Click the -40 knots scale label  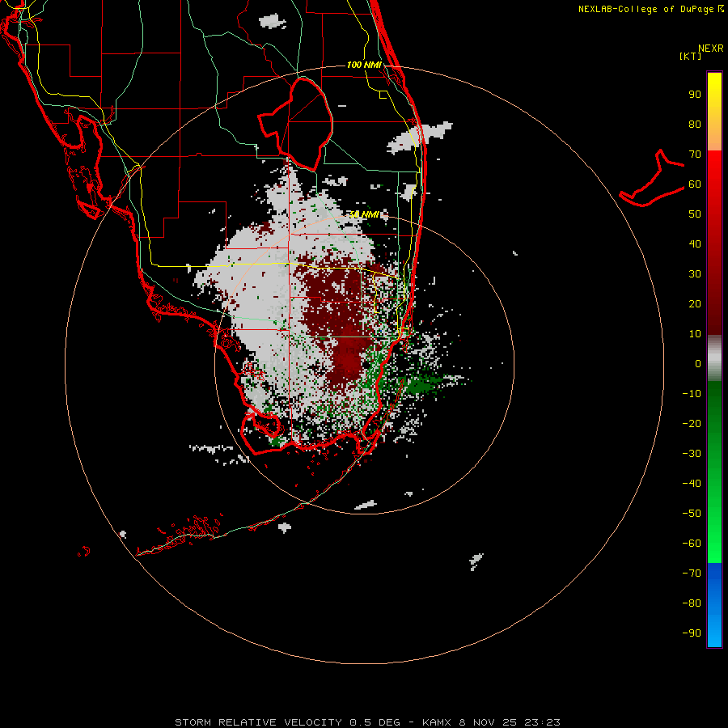pyautogui.click(x=692, y=484)
